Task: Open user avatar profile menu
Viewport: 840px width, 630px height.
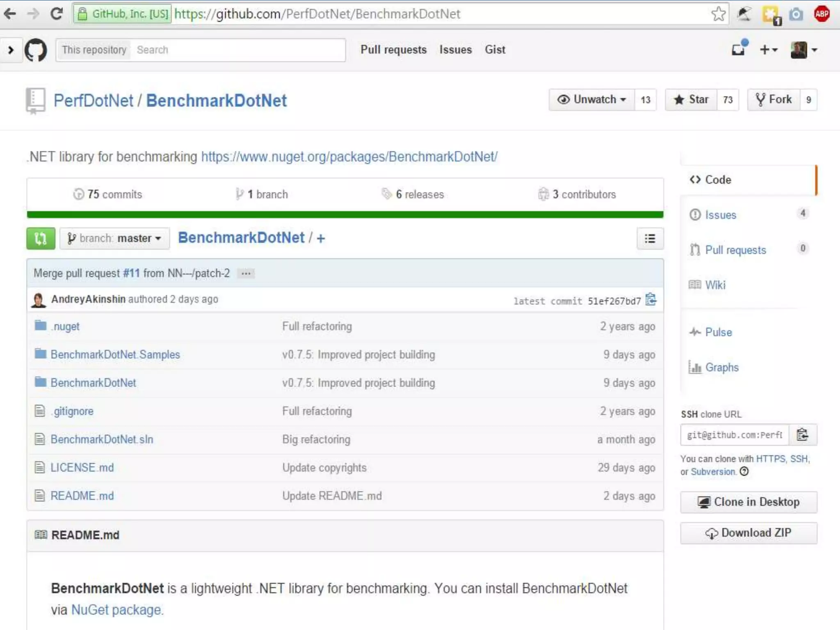Action: (803, 50)
